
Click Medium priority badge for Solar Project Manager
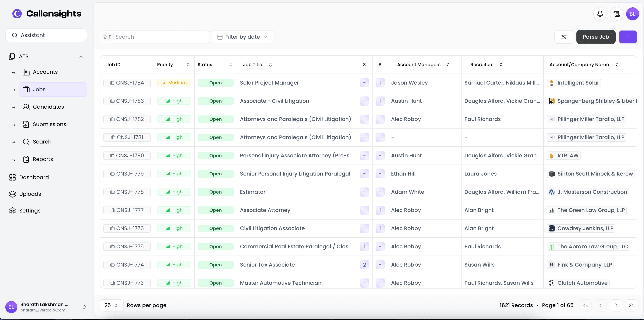pyautogui.click(x=174, y=83)
